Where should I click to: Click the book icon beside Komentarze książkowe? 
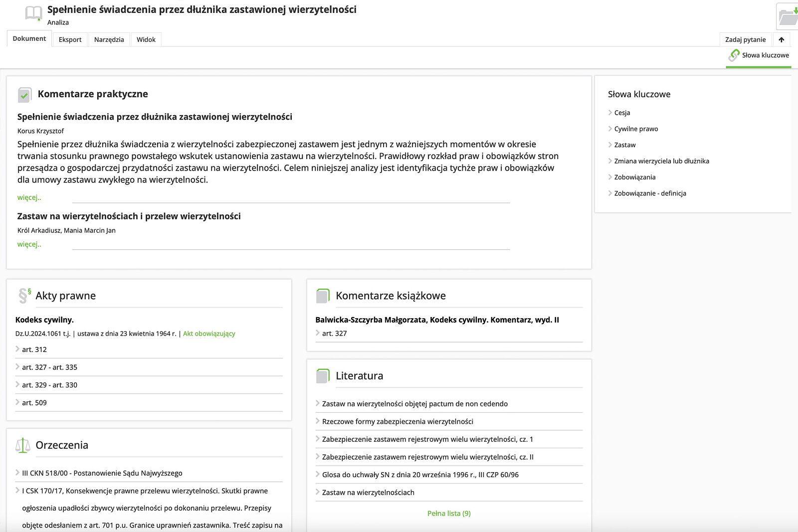[323, 296]
